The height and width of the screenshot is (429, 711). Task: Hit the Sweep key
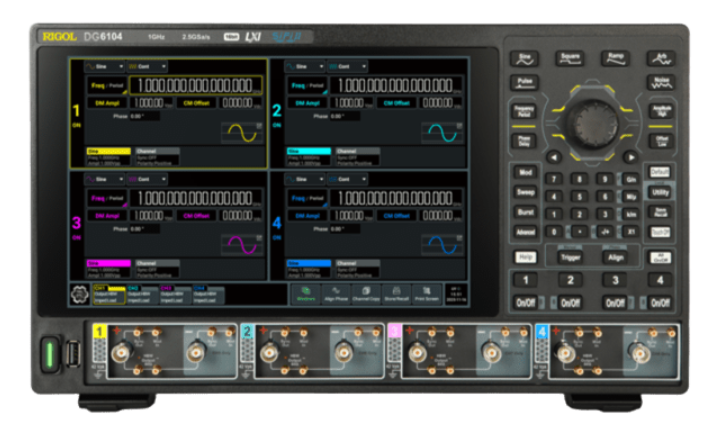coord(526,192)
